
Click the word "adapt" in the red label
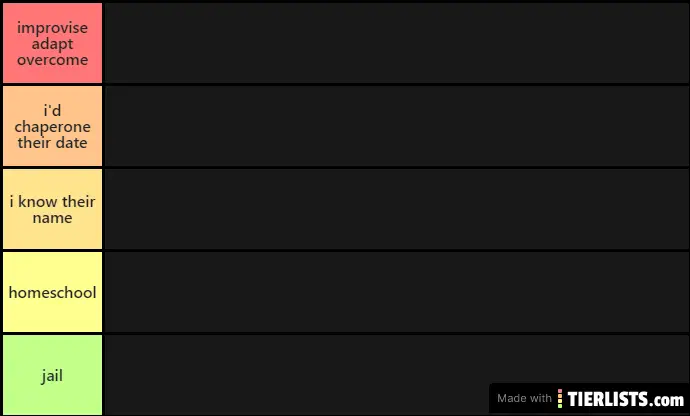[x=52, y=44]
